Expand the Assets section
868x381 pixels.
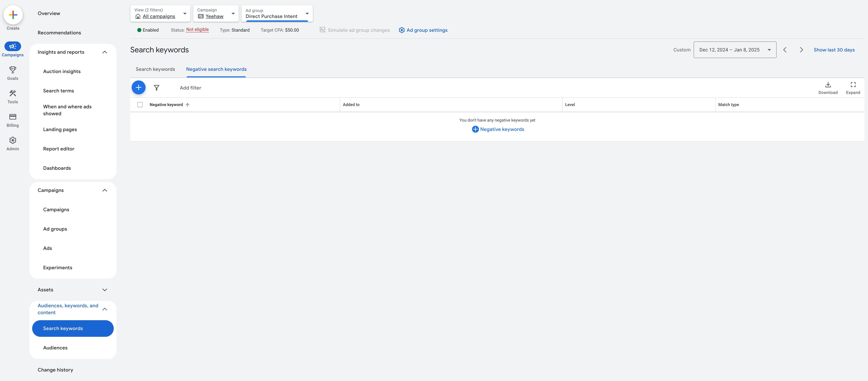click(105, 290)
